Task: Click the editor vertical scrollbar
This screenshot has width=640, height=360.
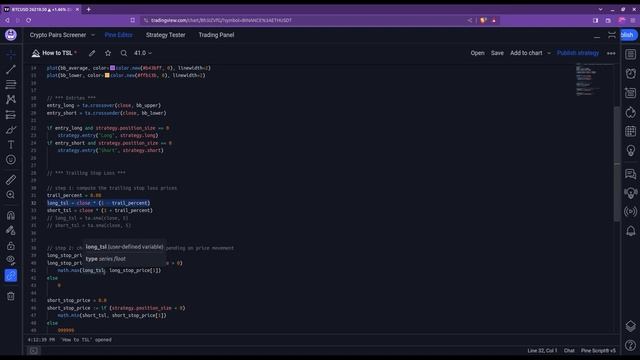Action: (x=617, y=163)
